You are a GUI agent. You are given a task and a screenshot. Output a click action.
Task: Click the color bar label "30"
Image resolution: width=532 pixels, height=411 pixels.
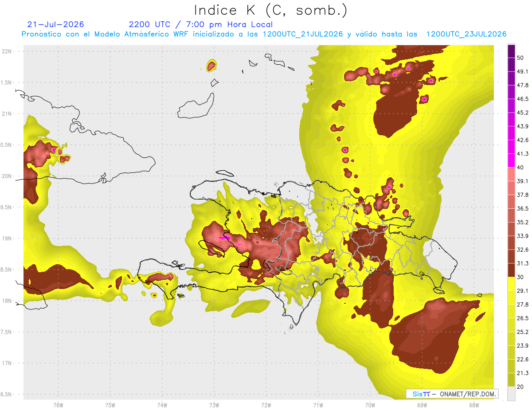tap(521, 277)
